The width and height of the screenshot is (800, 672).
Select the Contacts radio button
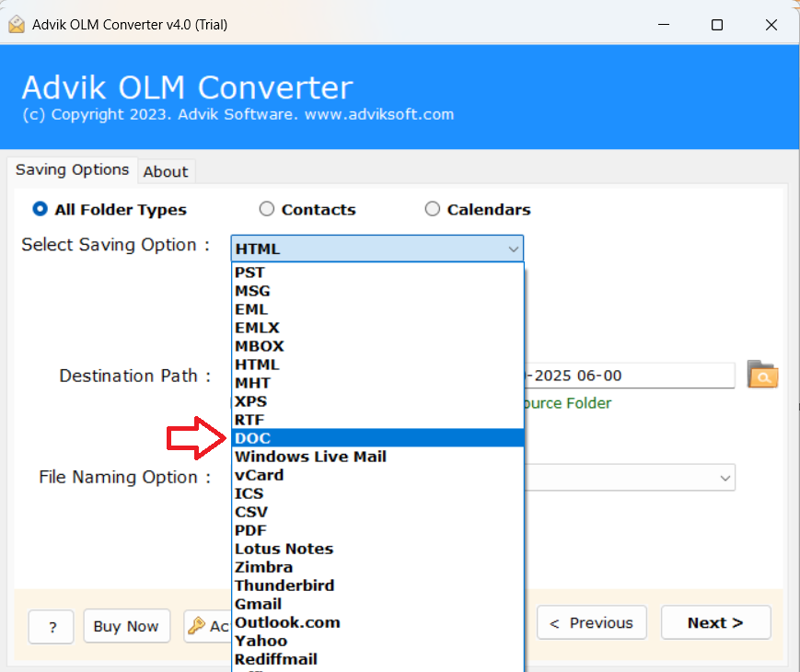(267, 209)
